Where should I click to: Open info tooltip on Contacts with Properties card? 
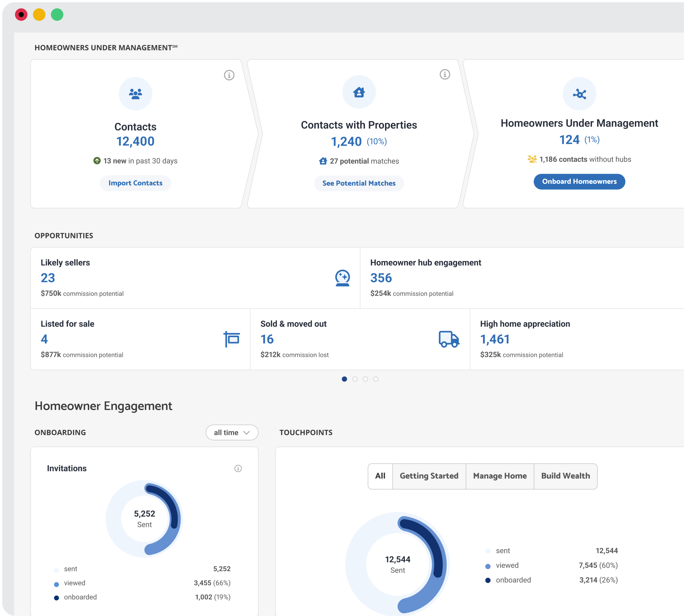click(x=445, y=75)
